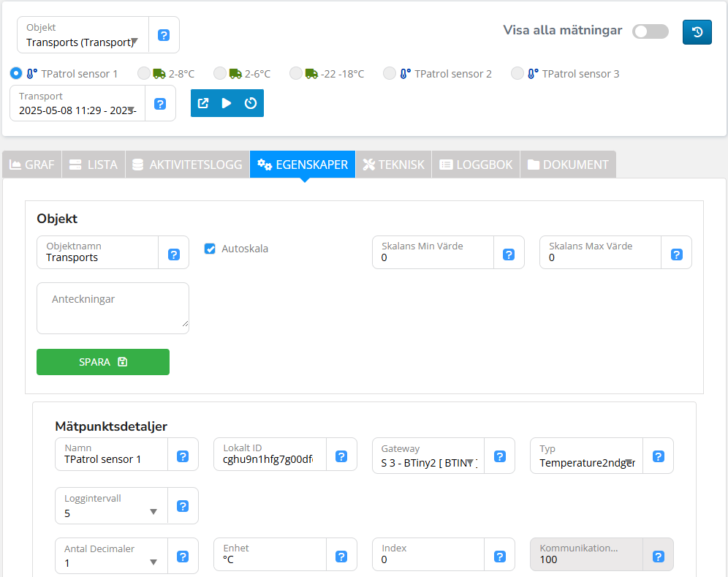This screenshot has height=577, width=728.
Task: Uncheck the Autoskala checkbox
Action: [x=210, y=249]
